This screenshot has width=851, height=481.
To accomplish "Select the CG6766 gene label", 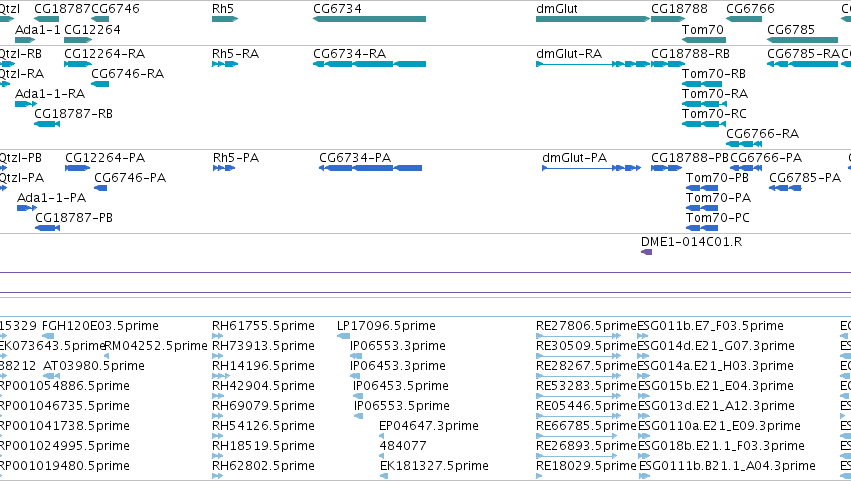I will [x=750, y=9].
